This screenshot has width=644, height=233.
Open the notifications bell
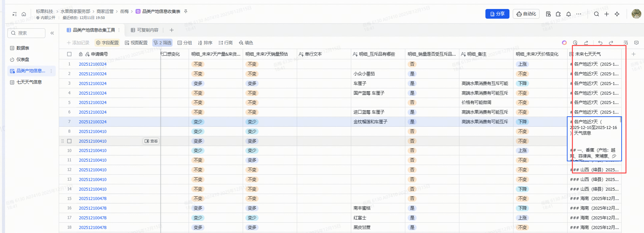(x=569, y=14)
